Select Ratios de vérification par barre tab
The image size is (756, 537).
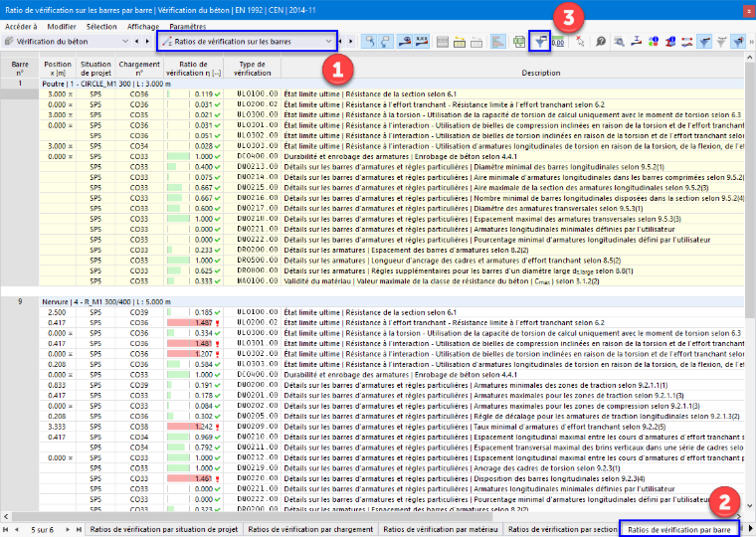pyautogui.click(x=678, y=529)
